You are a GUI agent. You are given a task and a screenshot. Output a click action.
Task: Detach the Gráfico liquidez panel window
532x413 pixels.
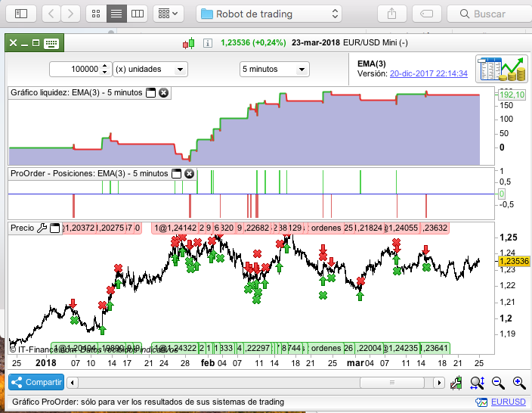150,92
